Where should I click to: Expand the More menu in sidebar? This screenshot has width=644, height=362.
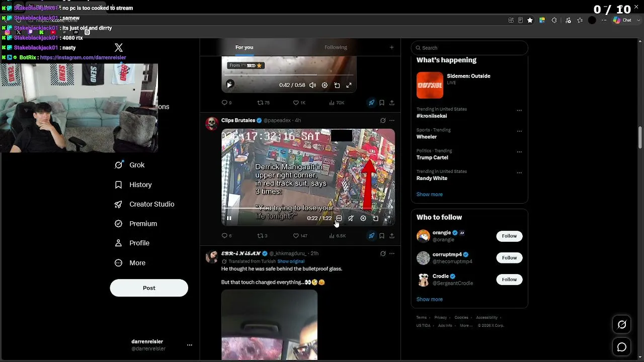[130, 263]
